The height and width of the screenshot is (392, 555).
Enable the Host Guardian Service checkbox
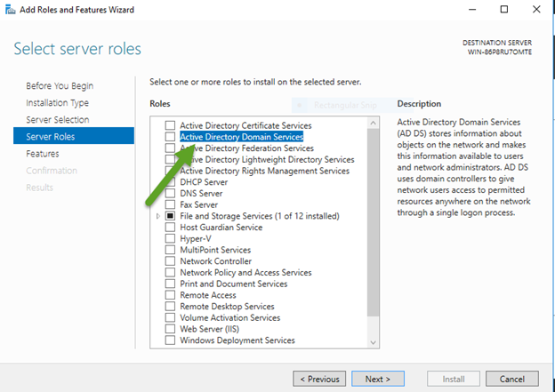[x=170, y=228]
